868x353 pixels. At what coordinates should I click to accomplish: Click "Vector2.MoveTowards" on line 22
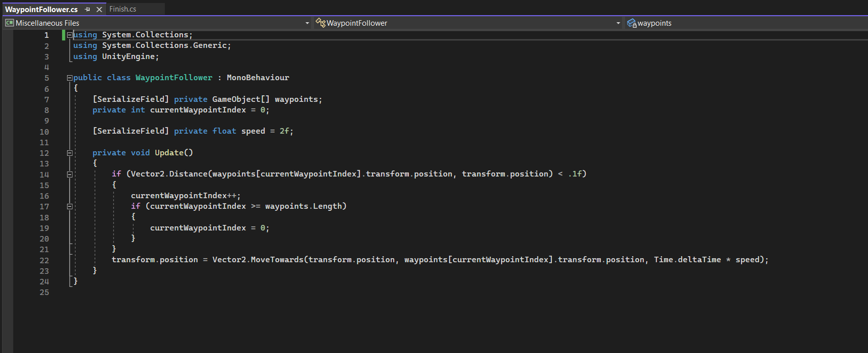click(258, 260)
